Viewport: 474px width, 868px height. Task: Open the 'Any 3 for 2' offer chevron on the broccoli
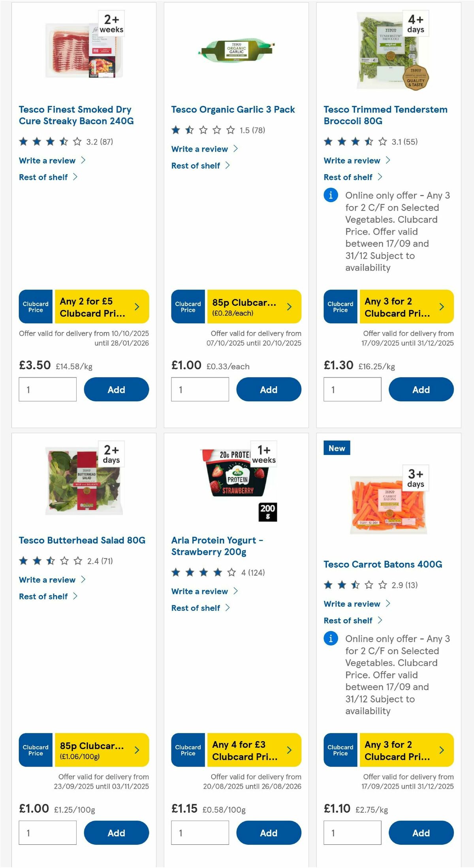(441, 306)
